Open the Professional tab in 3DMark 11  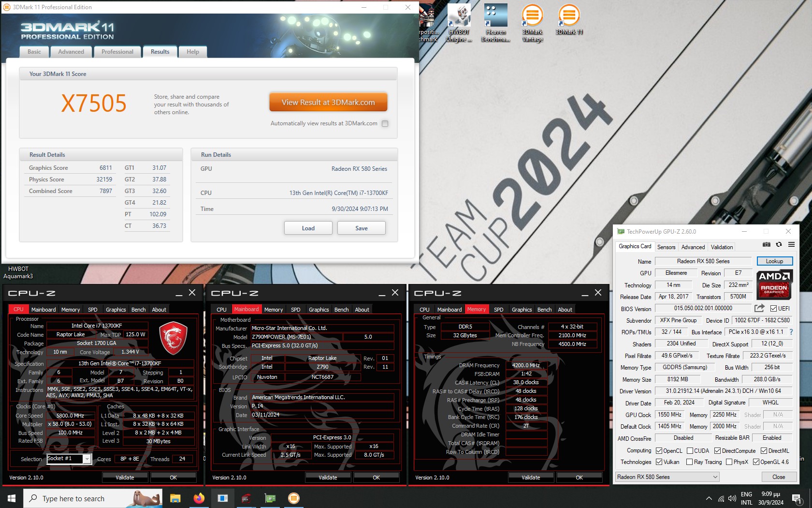coord(117,52)
